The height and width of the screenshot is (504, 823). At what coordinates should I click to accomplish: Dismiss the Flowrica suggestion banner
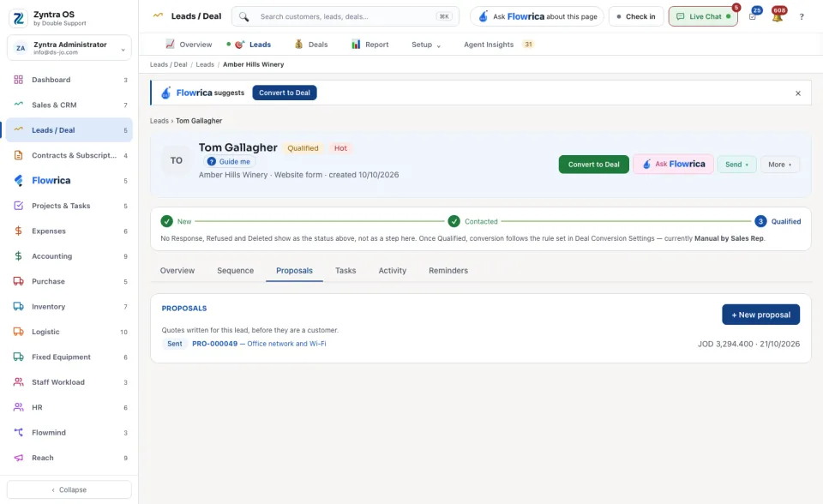pyautogui.click(x=798, y=93)
